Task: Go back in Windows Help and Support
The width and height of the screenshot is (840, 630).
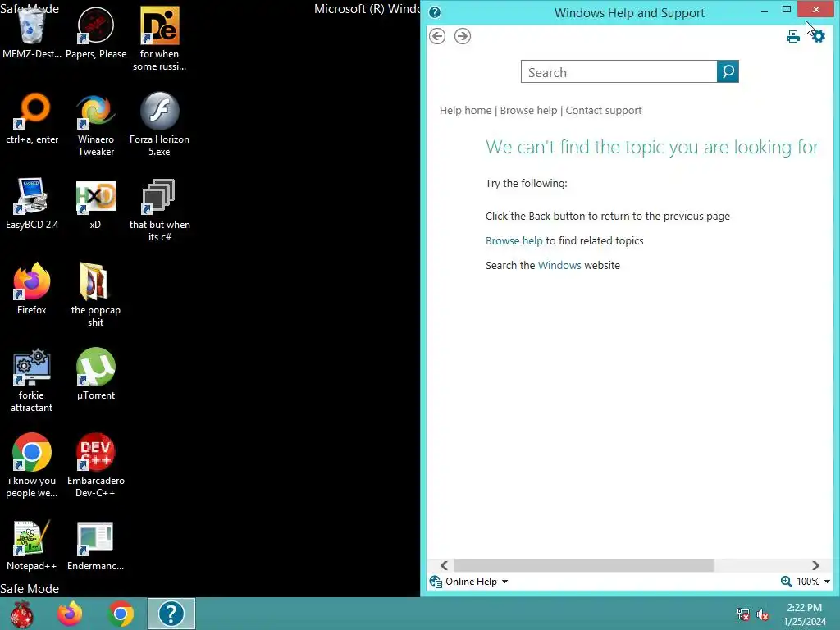Action: tap(437, 36)
